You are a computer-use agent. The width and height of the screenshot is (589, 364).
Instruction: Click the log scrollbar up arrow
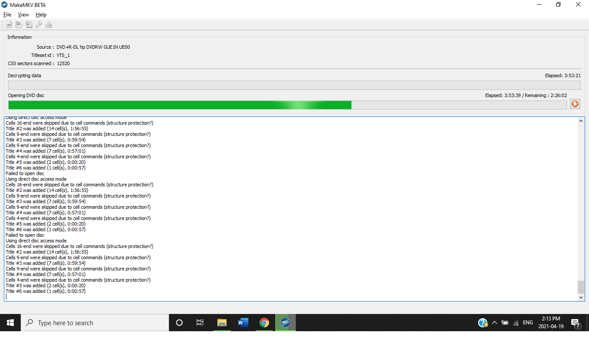pos(581,121)
